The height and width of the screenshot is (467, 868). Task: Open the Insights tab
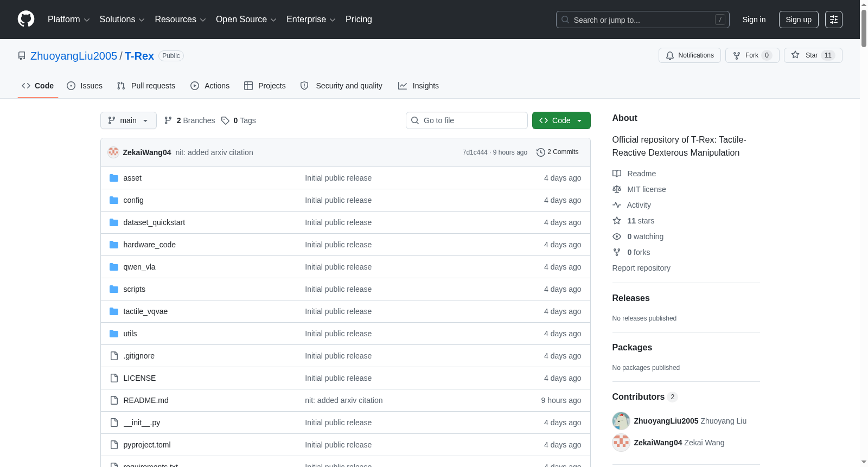pos(418,86)
